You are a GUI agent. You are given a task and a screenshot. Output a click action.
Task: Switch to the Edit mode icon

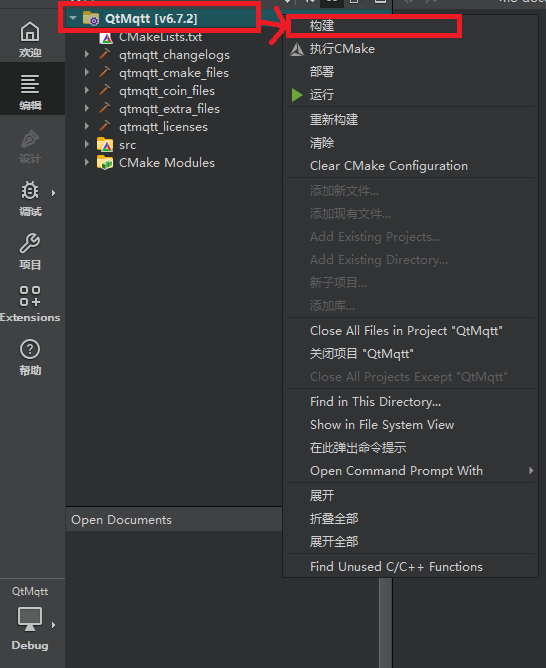pos(30,84)
